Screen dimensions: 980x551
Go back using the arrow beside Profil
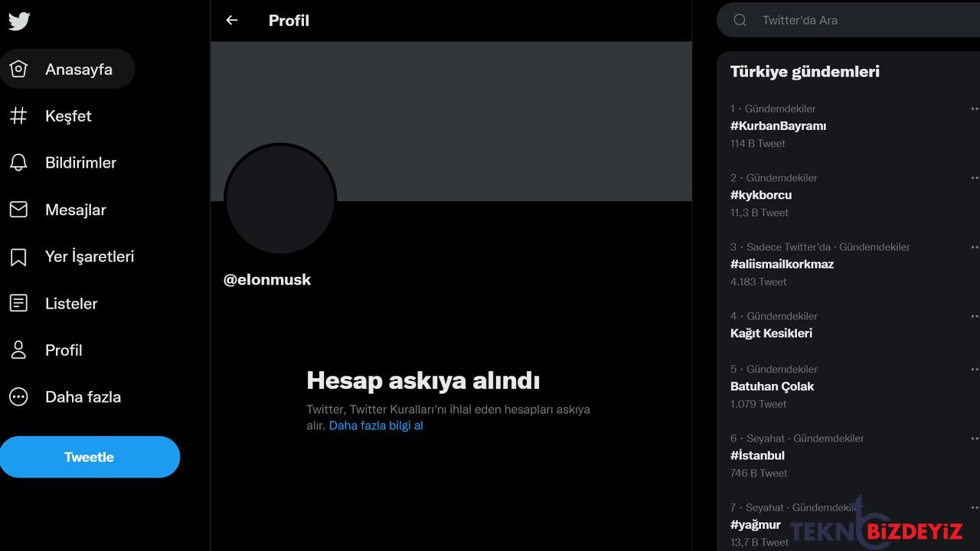click(x=232, y=21)
